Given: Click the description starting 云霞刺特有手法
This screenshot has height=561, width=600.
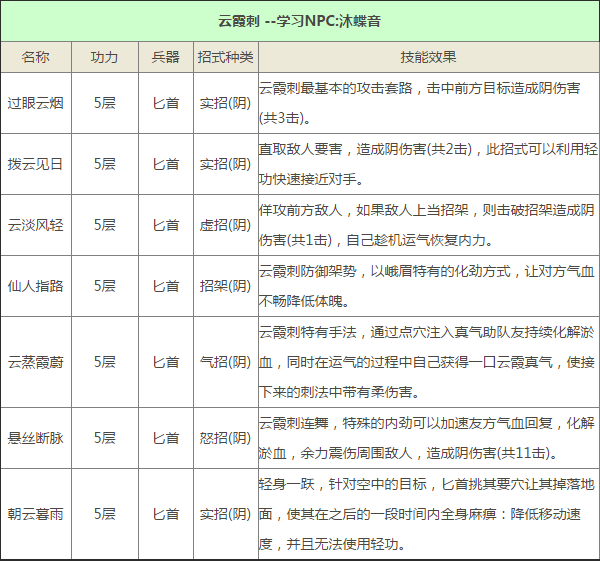Looking at the screenshot, I should 427,362.
